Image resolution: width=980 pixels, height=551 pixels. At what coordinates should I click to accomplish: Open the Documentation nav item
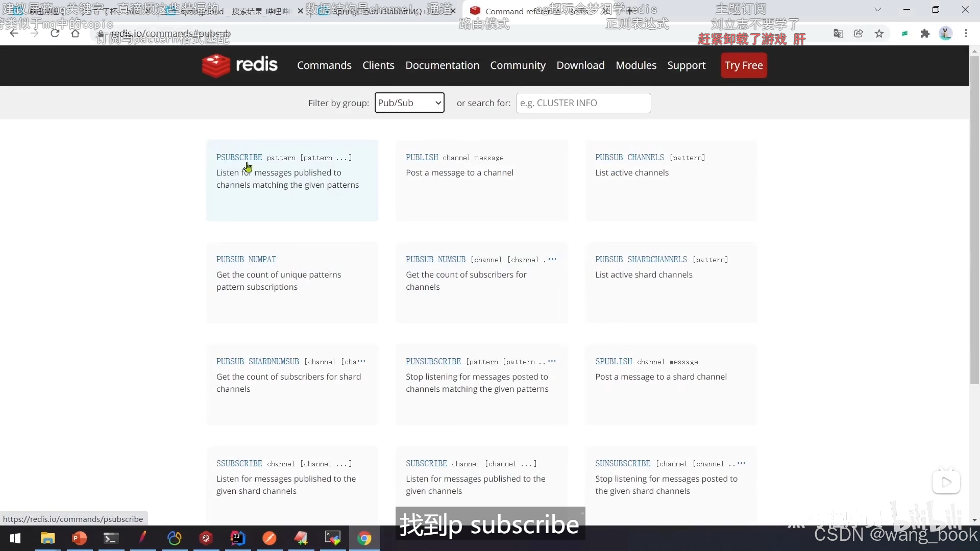(443, 65)
